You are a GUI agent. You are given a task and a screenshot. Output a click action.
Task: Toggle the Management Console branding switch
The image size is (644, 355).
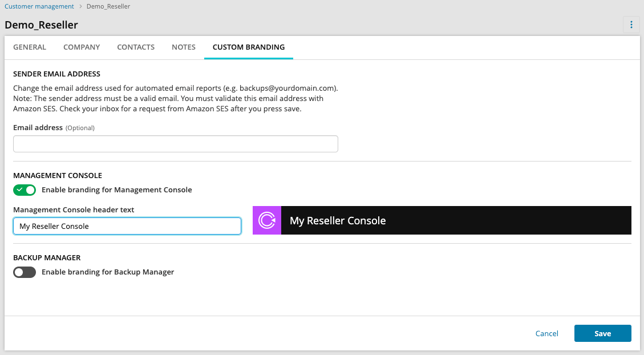25,189
